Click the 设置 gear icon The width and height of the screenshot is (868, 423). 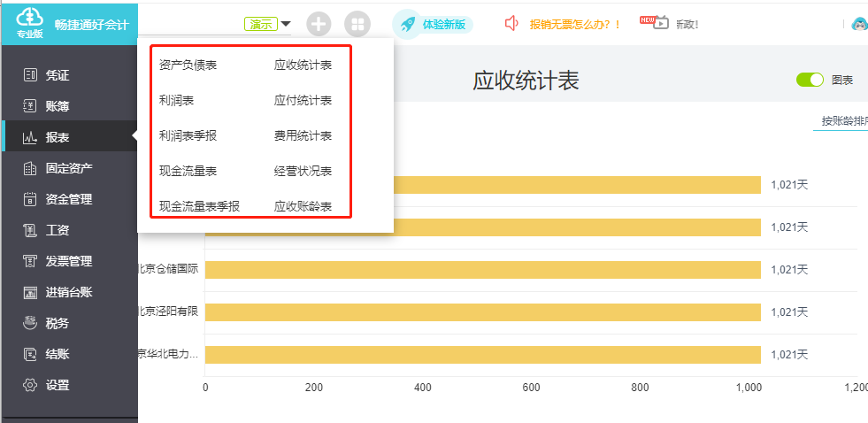[30, 385]
